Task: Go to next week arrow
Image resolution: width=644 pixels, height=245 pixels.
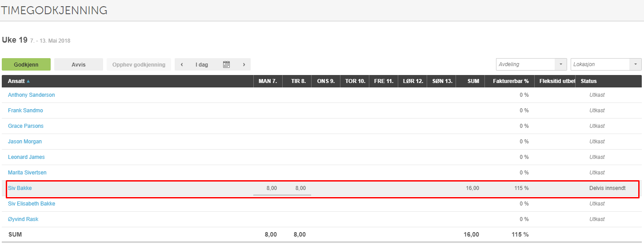Action: click(x=244, y=64)
